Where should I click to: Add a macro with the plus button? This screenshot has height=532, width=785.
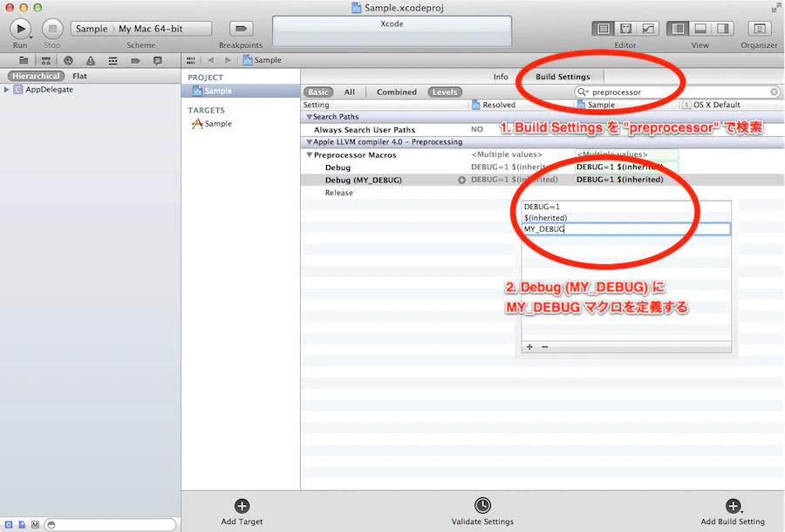click(529, 347)
